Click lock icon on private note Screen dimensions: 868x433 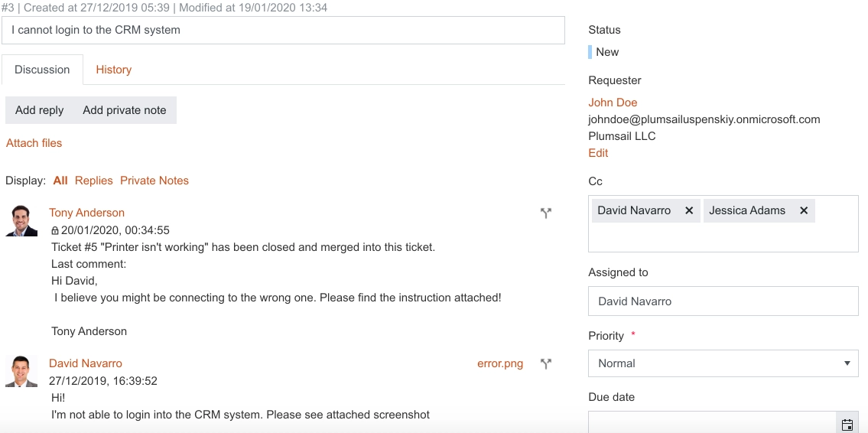[55, 230]
